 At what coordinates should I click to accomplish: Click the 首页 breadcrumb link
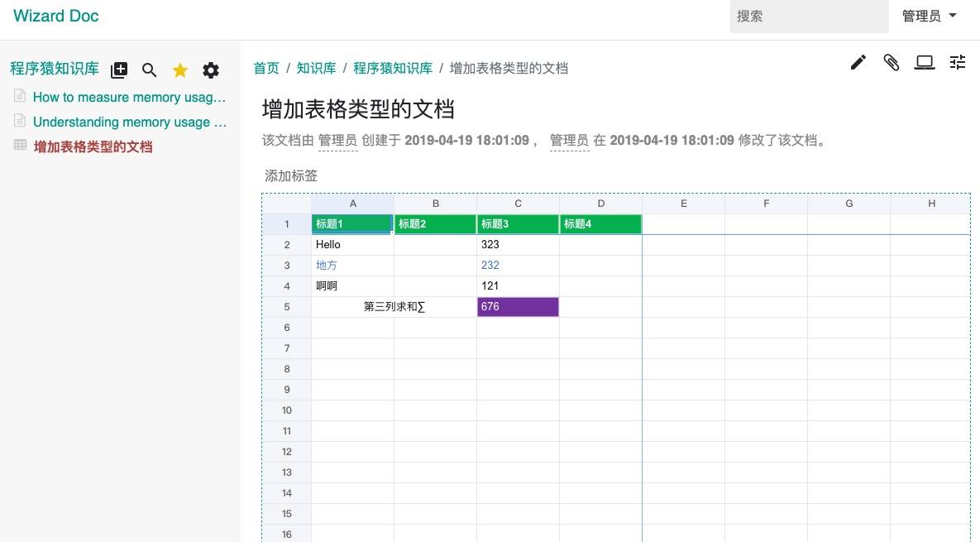click(x=266, y=68)
